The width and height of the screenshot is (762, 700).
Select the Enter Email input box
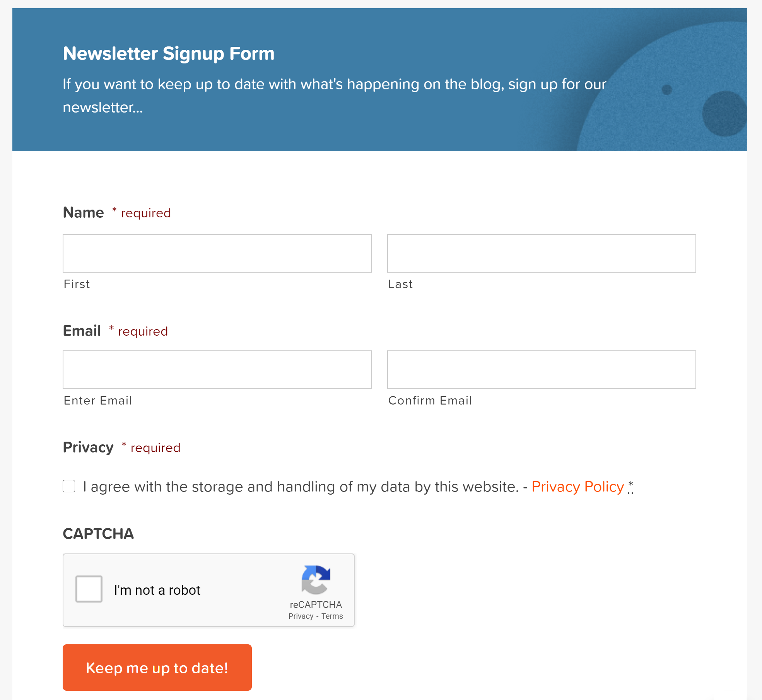click(217, 370)
